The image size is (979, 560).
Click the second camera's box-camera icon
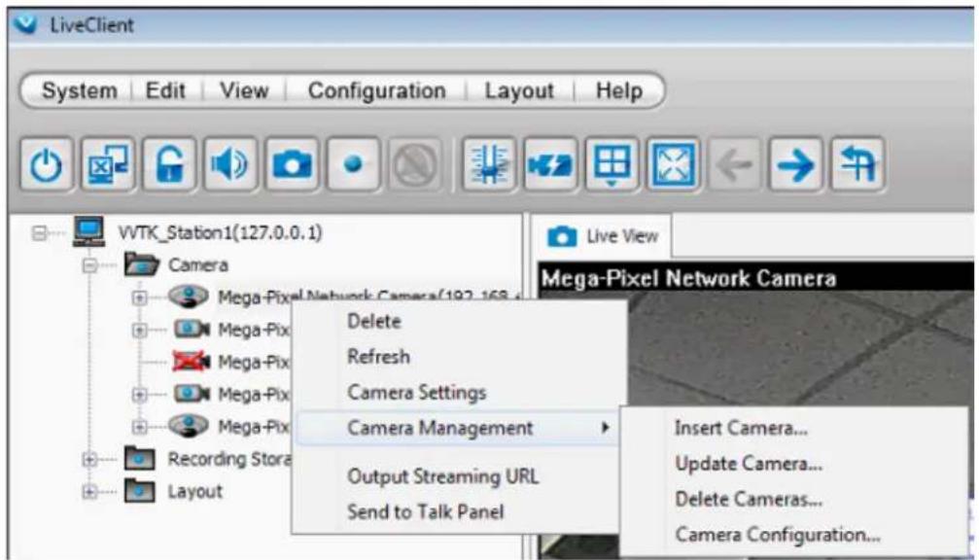[192, 329]
